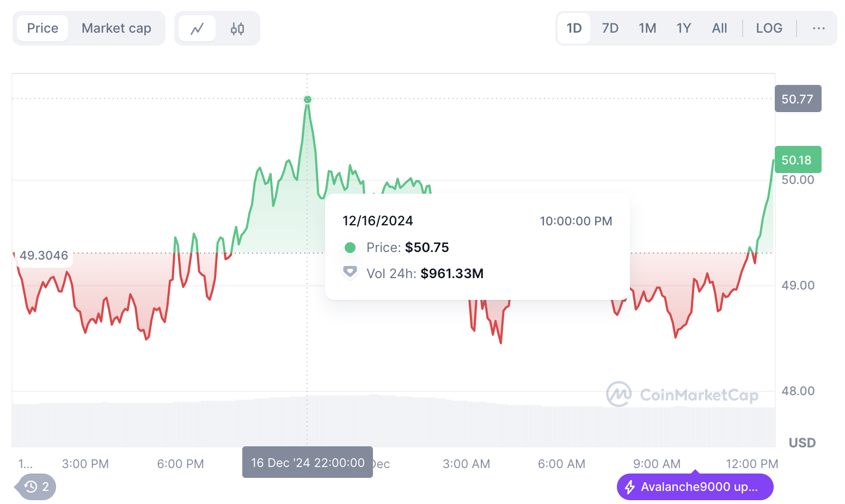Switch to line chart view

tap(197, 28)
